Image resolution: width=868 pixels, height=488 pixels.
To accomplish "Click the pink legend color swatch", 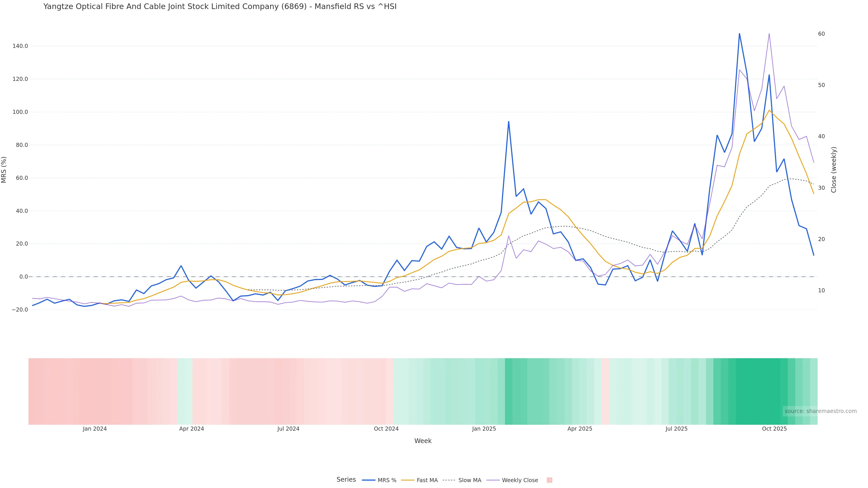I will [549, 480].
